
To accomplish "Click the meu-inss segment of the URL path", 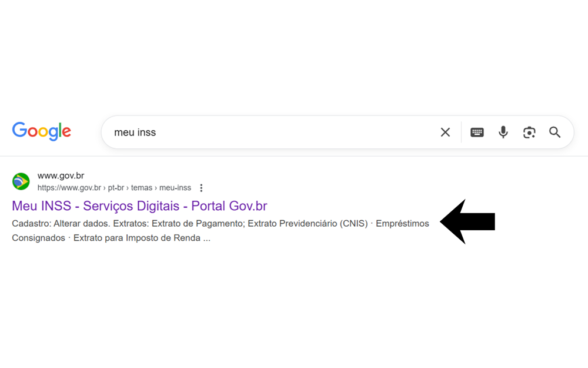I will coord(175,188).
